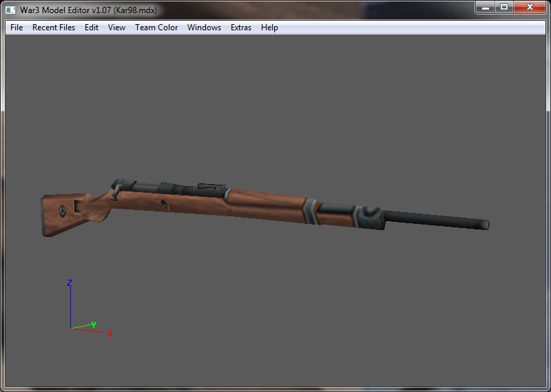Open the View menu
This screenshot has width=551, height=392.
pos(116,28)
